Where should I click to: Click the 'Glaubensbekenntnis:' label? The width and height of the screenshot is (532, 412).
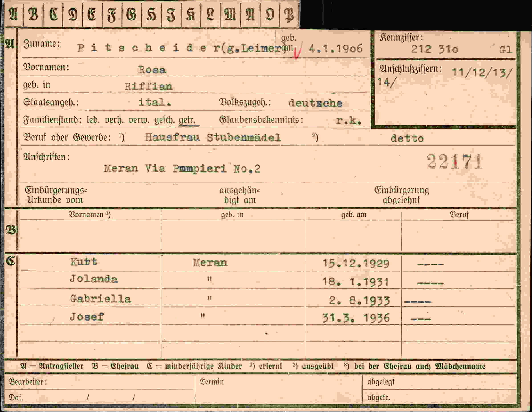tap(261, 120)
